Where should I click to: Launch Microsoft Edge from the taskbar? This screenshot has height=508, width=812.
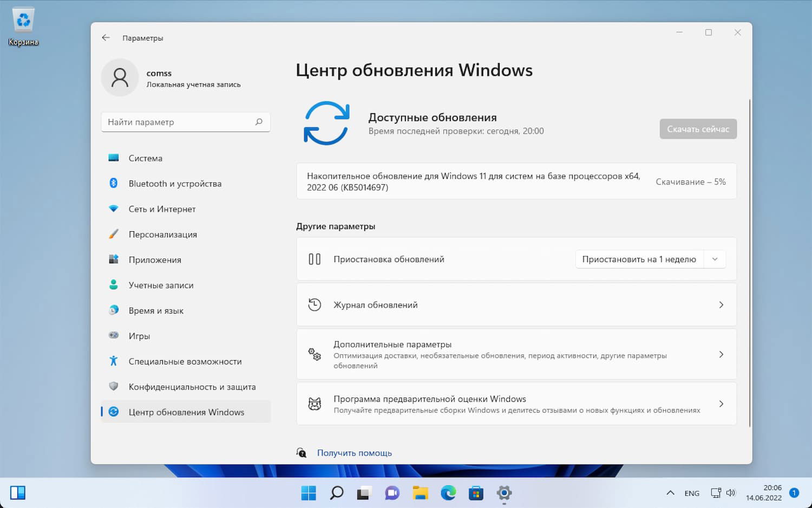[x=448, y=493]
